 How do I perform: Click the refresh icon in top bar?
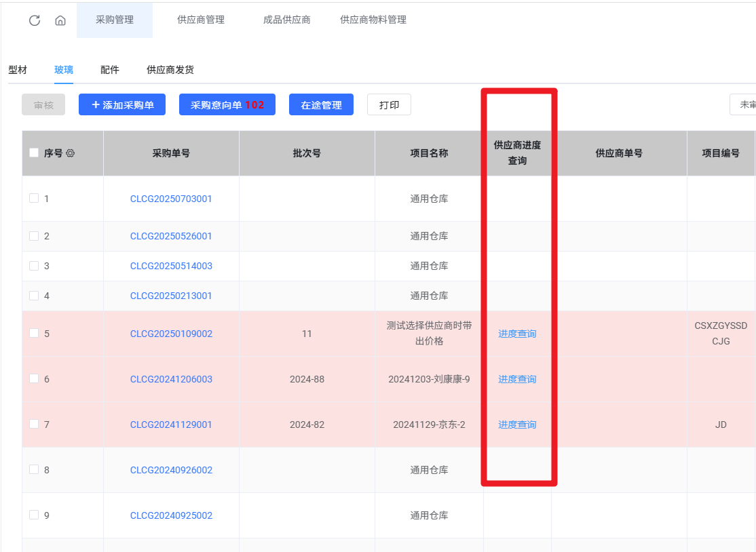point(35,20)
